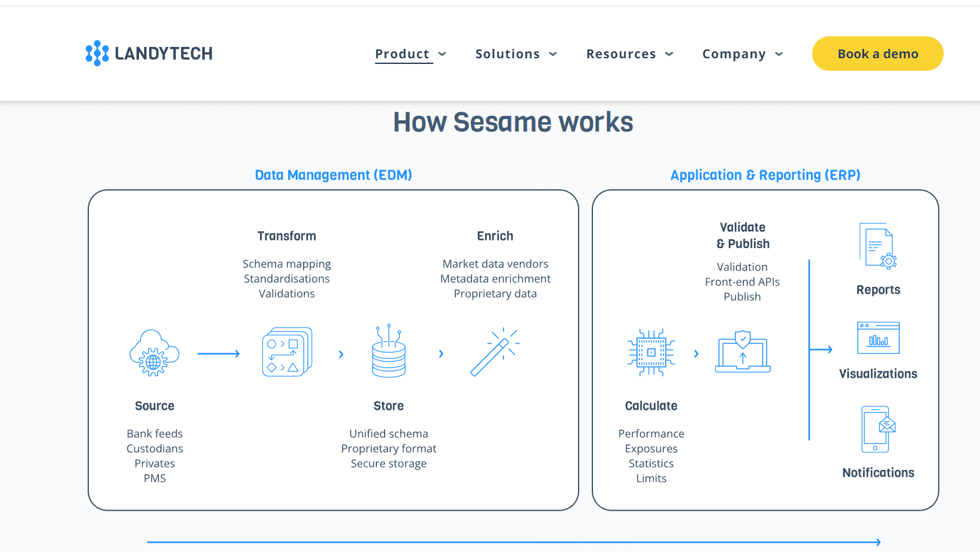Click the Enrich label
The height and width of the screenshot is (552, 980).
pos(495,236)
